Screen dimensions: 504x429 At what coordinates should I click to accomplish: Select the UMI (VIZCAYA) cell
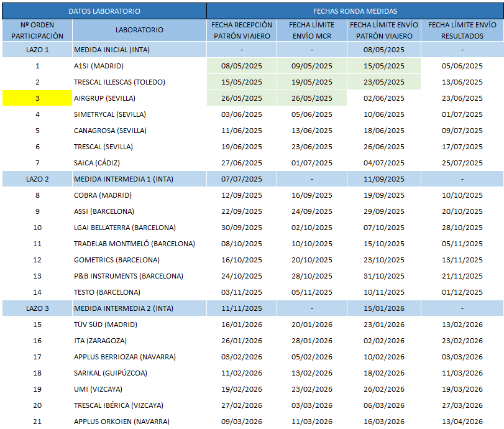tap(139, 389)
